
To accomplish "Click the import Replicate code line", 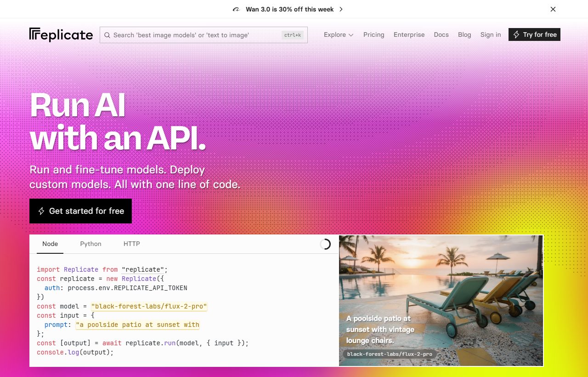I will [102, 269].
